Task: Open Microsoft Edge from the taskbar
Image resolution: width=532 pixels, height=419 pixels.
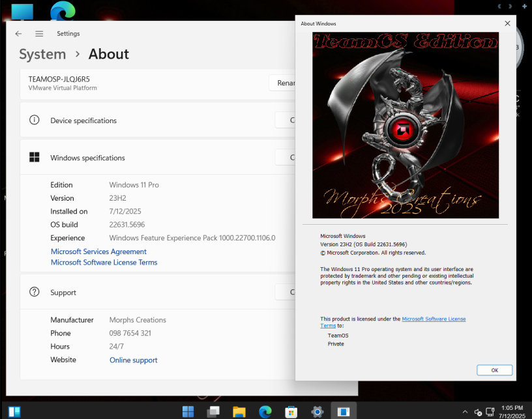Action: pyautogui.click(x=265, y=412)
